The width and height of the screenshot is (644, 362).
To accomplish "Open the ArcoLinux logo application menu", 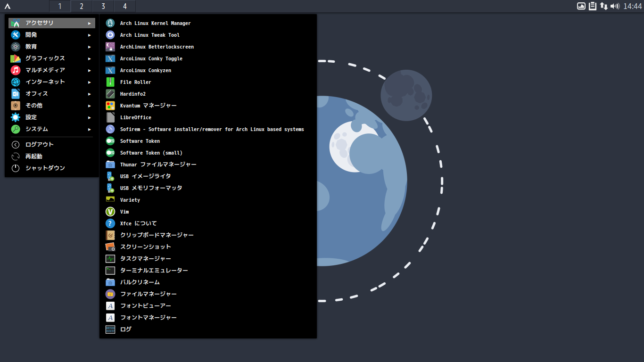I will 8,6.
